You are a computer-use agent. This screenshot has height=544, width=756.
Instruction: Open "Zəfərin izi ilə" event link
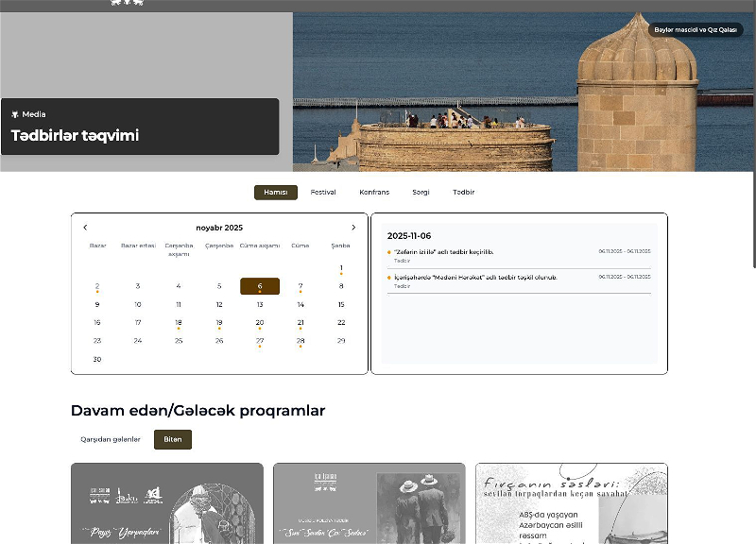coord(444,252)
